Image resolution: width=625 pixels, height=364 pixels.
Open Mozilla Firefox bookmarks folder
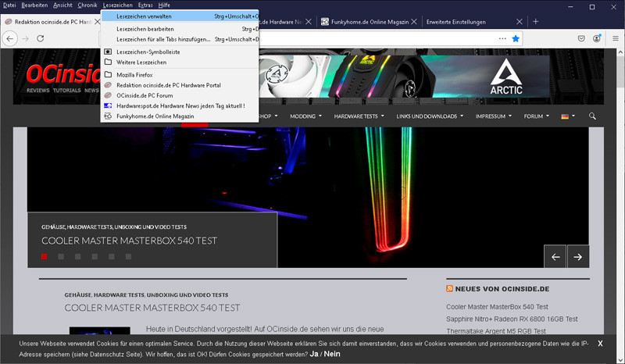(180, 75)
